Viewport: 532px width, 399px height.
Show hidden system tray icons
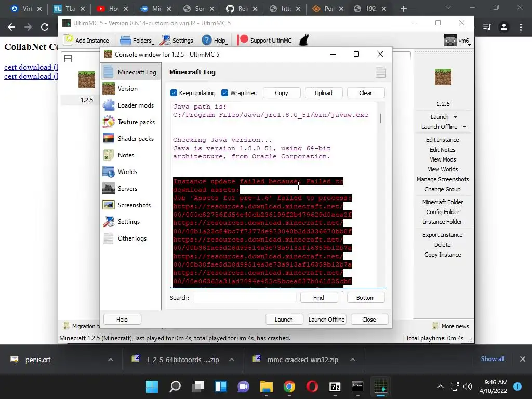[441, 386]
